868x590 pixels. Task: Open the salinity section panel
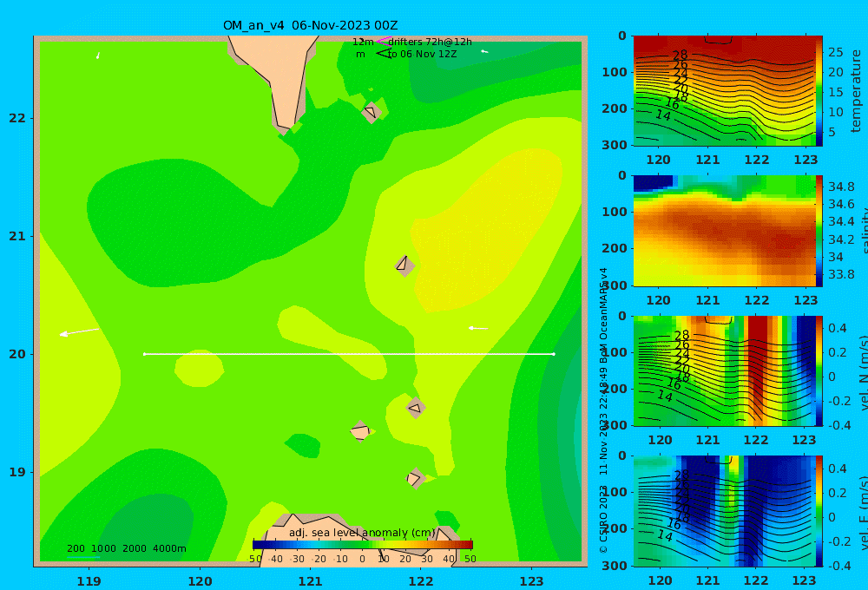(x=724, y=231)
